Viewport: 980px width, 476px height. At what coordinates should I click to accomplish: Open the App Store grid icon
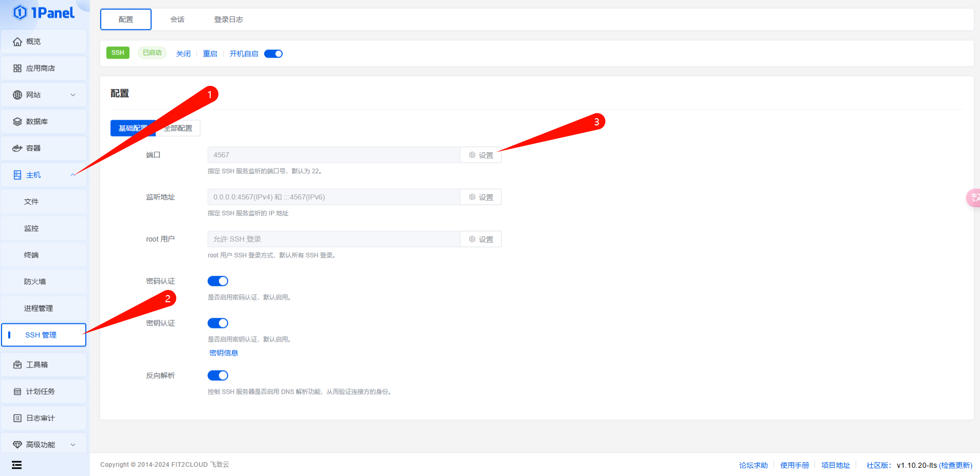click(17, 68)
